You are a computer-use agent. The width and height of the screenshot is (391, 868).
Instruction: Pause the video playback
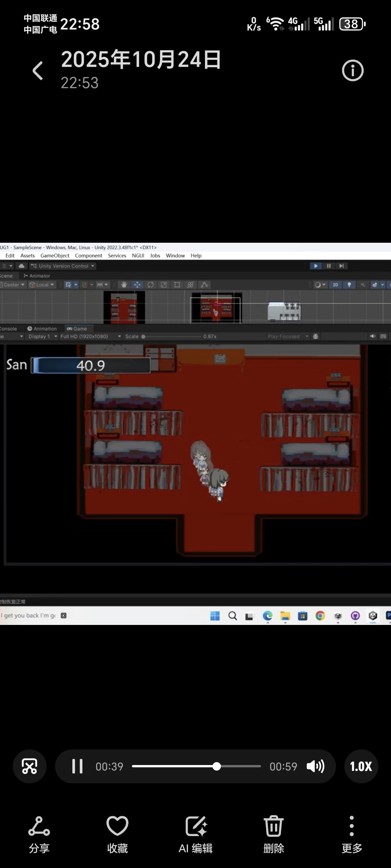click(77, 766)
